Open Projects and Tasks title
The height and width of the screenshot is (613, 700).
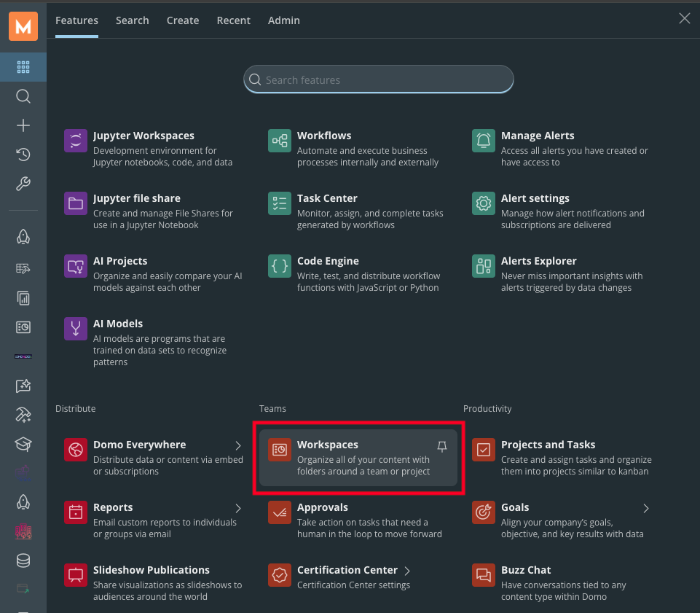click(548, 445)
